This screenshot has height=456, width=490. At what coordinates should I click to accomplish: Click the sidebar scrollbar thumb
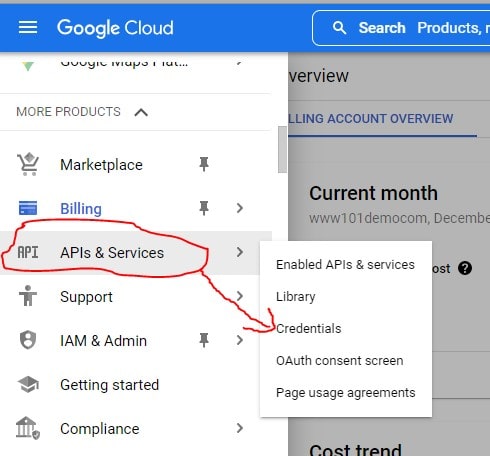[x=282, y=149]
